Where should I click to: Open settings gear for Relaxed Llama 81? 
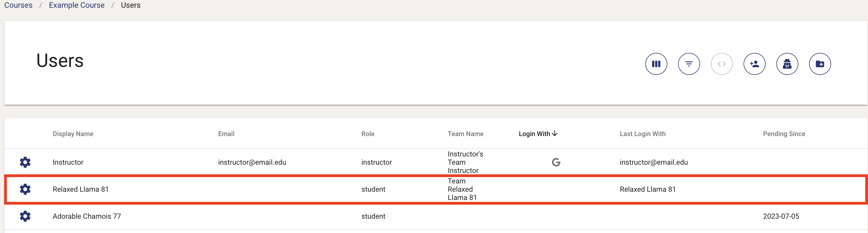[x=25, y=189]
